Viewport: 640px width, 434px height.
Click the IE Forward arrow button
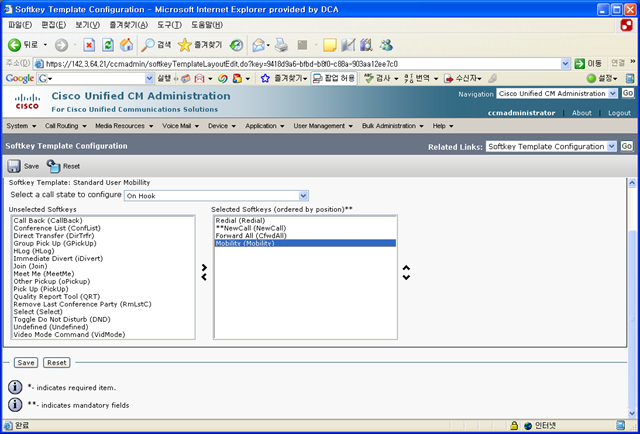click(x=61, y=45)
